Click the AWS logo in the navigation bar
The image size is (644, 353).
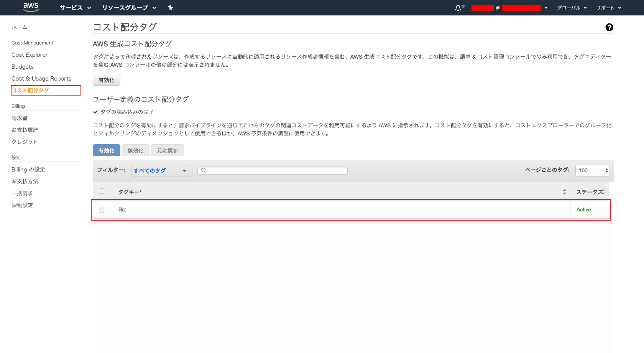(31, 7)
